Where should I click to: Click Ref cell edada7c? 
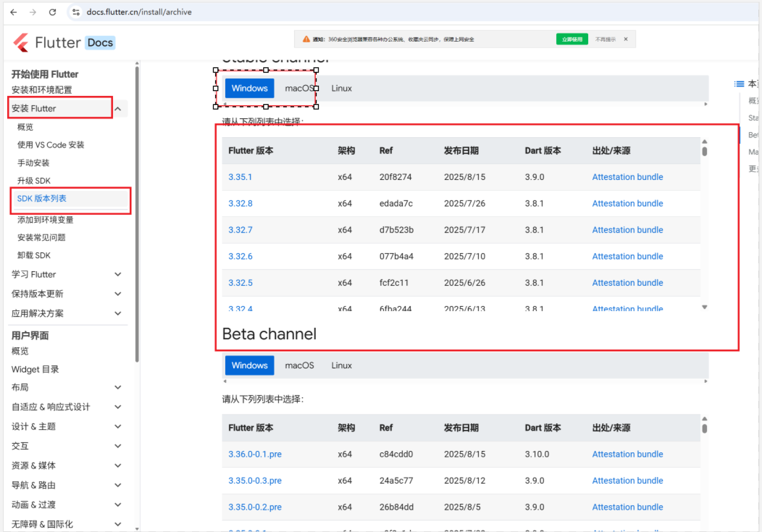point(396,204)
